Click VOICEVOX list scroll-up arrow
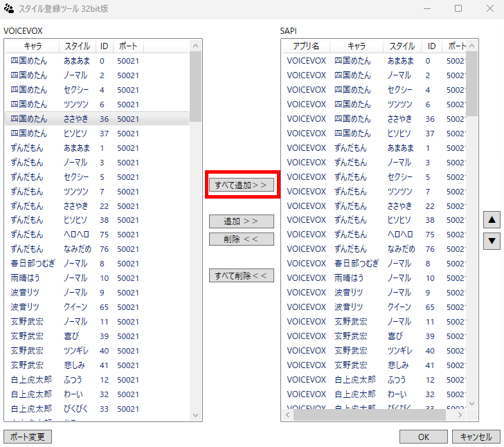The height and width of the screenshot is (447, 504). [x=195, y=46]
